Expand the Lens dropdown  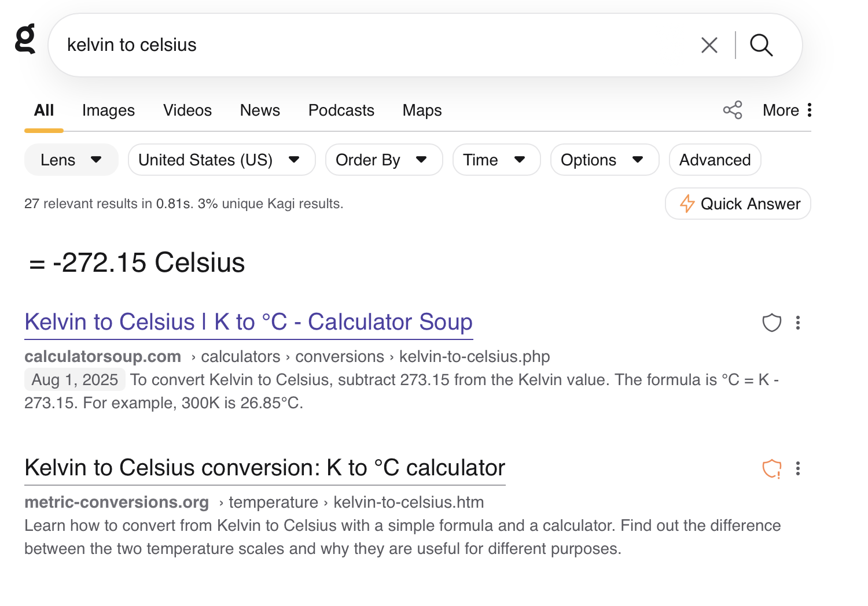[71, 160]
